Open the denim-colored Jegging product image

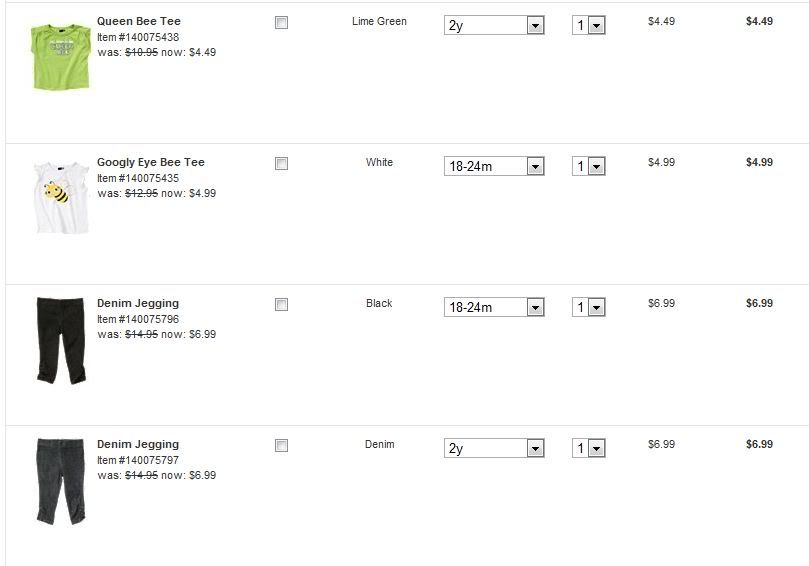click(x=60, y=481)
